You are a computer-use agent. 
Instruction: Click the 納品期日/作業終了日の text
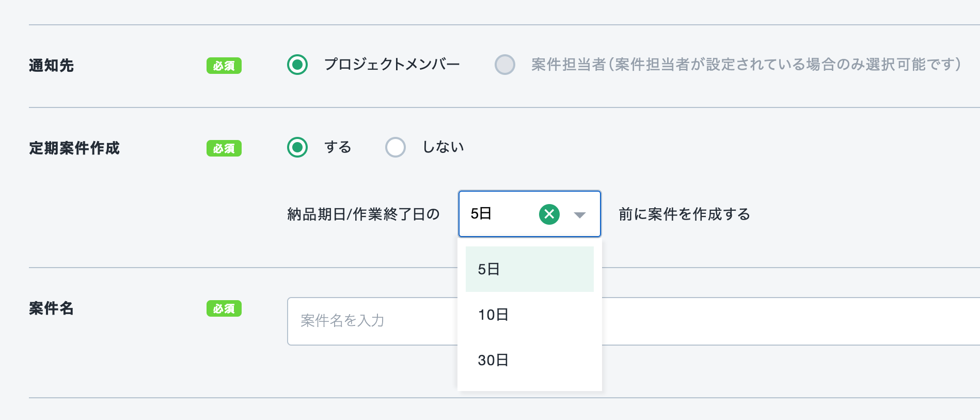[363, 214]
